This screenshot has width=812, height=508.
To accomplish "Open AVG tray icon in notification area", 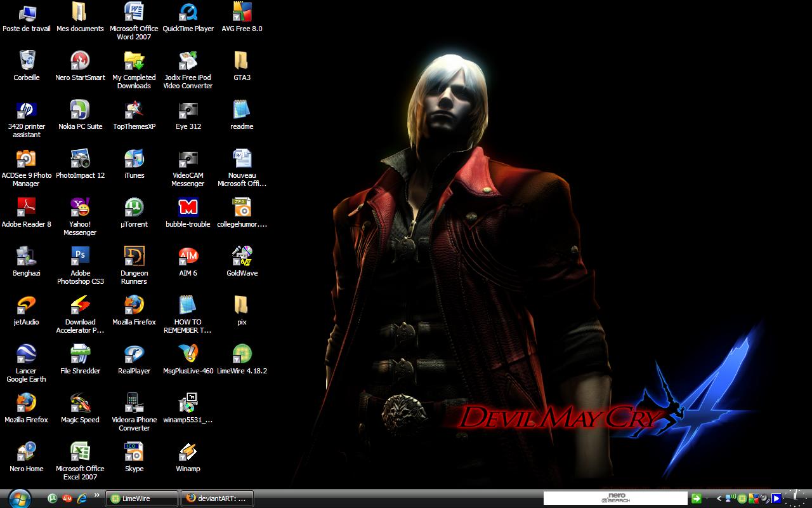I will pyautogui.click(x=753, y=498).
